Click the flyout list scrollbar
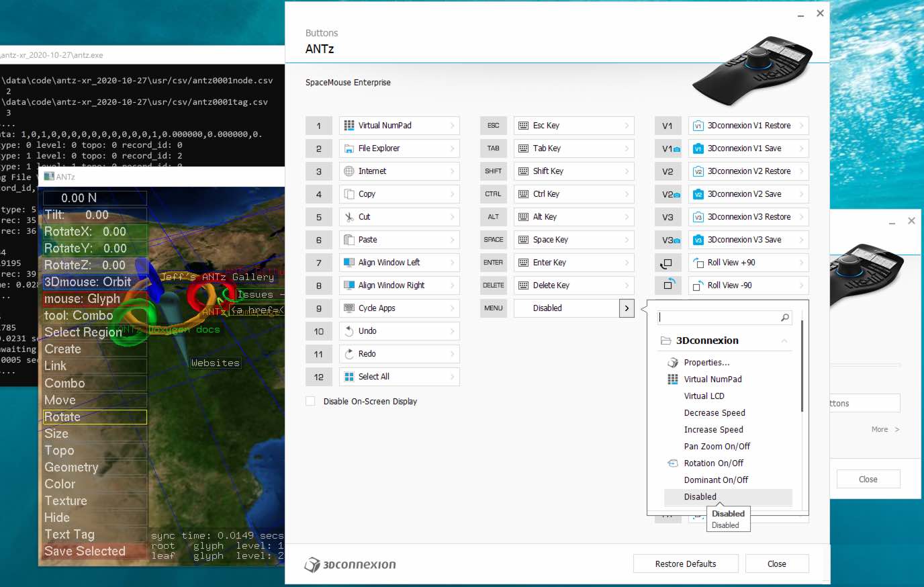Screen dimensions: 924x587 click(802, 366)
